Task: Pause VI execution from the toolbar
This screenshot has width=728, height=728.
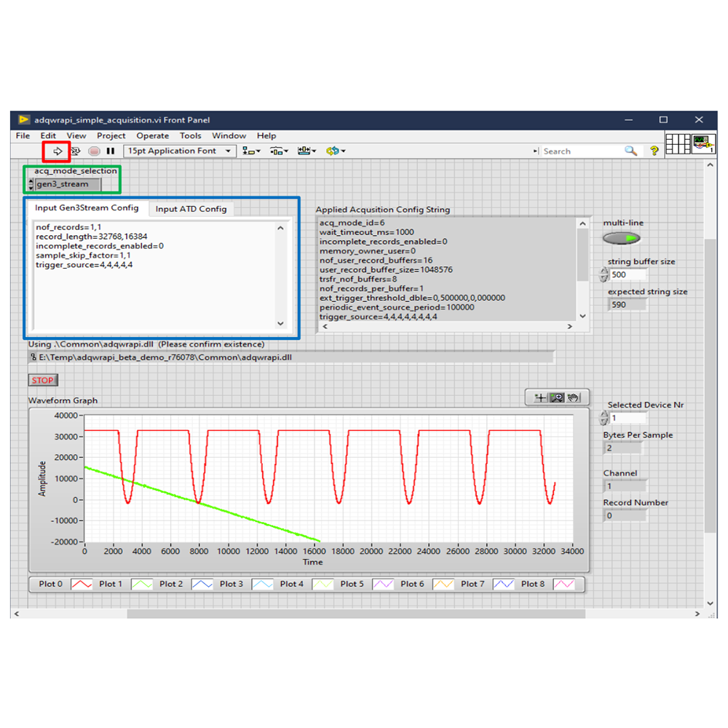Action: 111,151
